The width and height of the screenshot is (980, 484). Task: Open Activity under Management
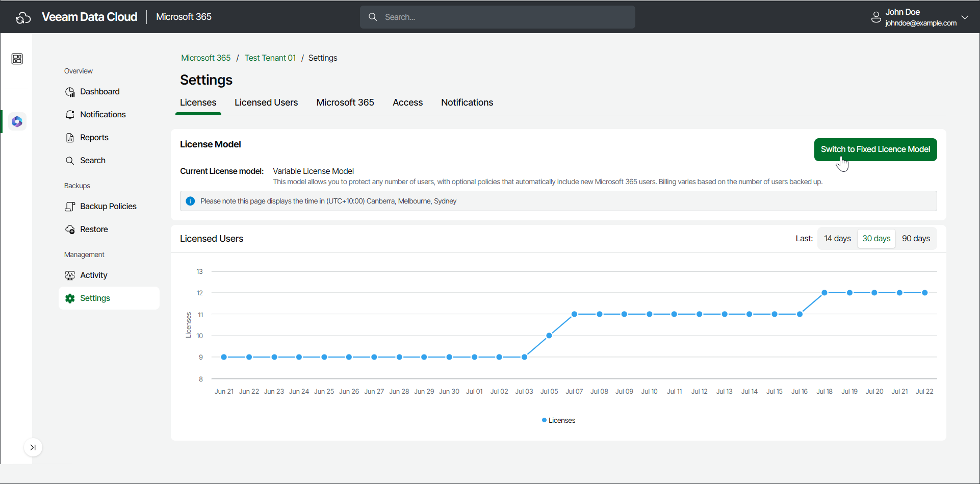click(x=93, y=275)
